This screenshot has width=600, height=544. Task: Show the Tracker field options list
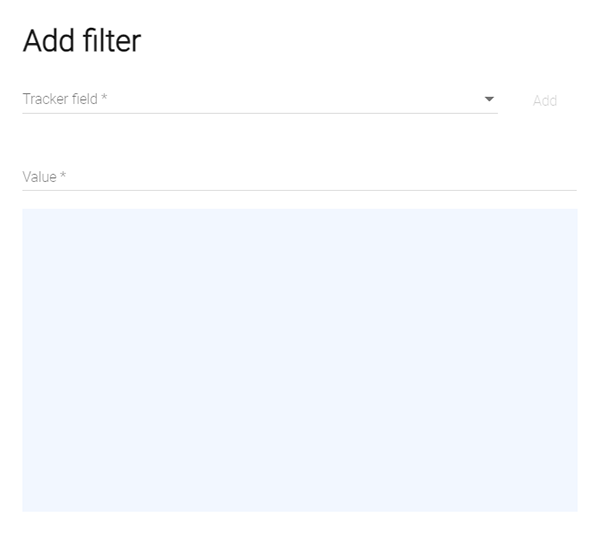click(259, 99)
